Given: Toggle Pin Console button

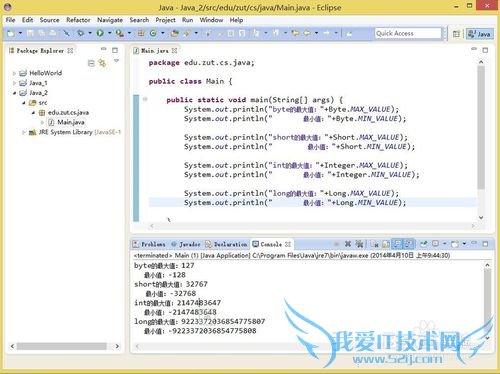Looking at the screenshot, I should coord(423,244).
